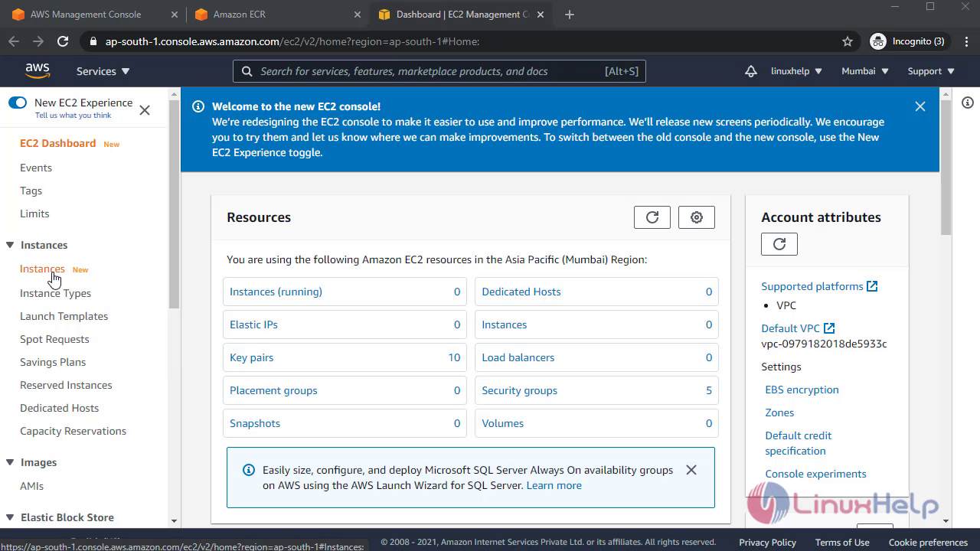Viewport: 980px width, 551px height.
Task: Open Capacity Reservations in sidebar
Action: [73, 431]
